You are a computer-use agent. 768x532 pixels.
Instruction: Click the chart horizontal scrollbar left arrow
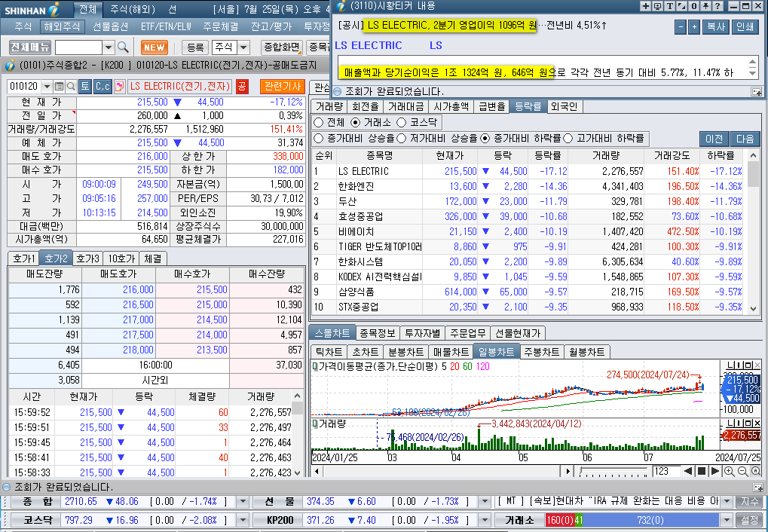coord(317,471)
